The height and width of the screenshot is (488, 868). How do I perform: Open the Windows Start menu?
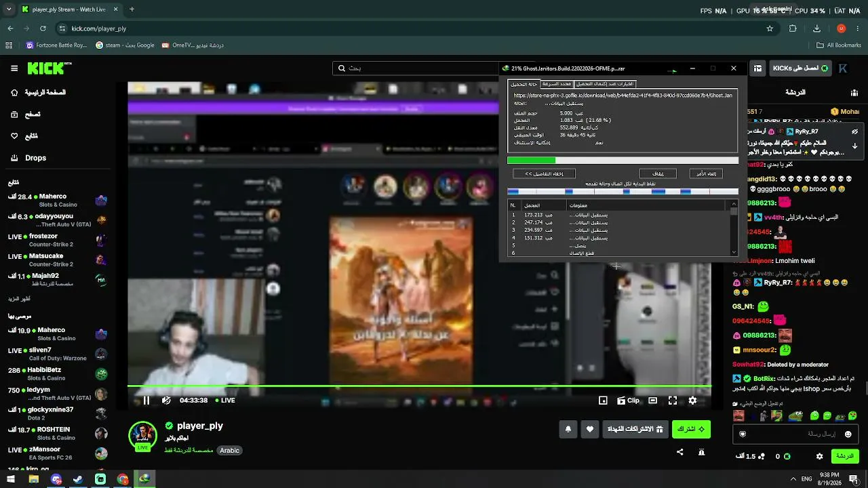[x=11, y=479]
